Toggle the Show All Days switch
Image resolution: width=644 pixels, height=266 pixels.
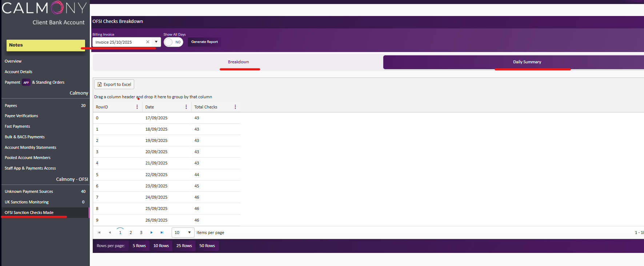[173, 42]
